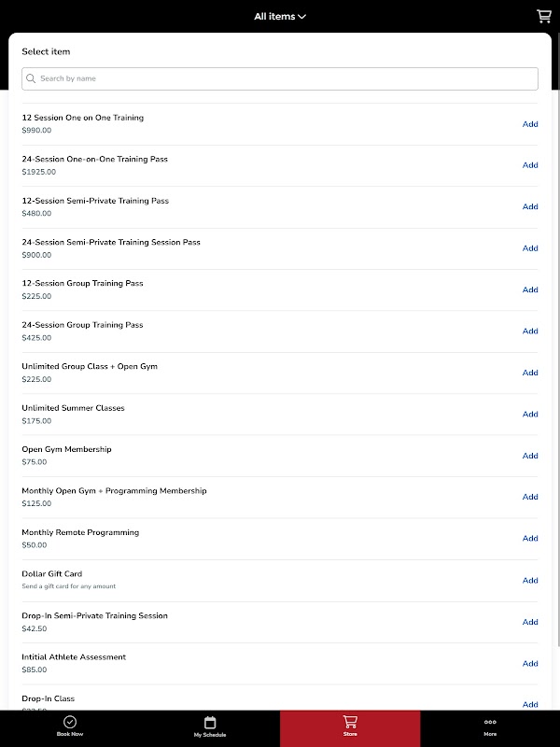Screen dimensions: 560x747
Task: Type in the Search by name field
Action: click(x=280, y=78)
